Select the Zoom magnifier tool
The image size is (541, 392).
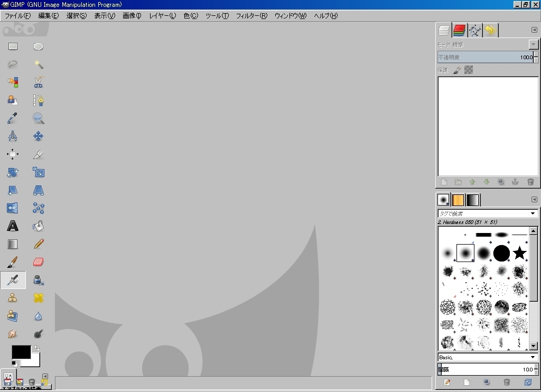click(38, 118)
